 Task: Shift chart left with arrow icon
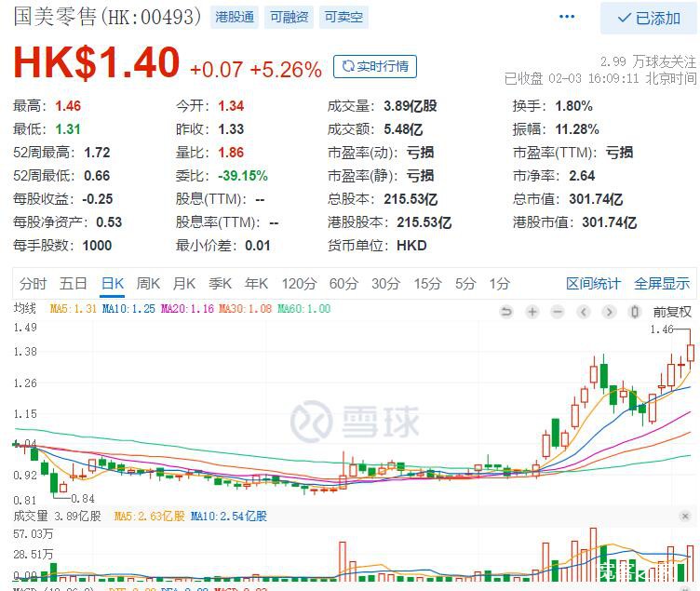(x=583, y=312)
